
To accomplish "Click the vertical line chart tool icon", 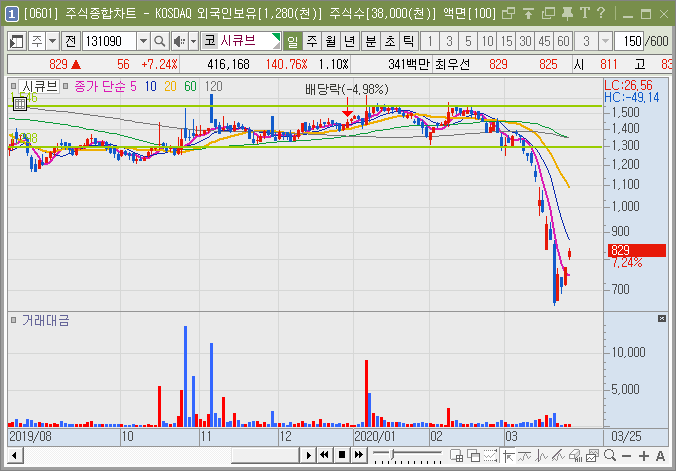I will tap(542, 455).
